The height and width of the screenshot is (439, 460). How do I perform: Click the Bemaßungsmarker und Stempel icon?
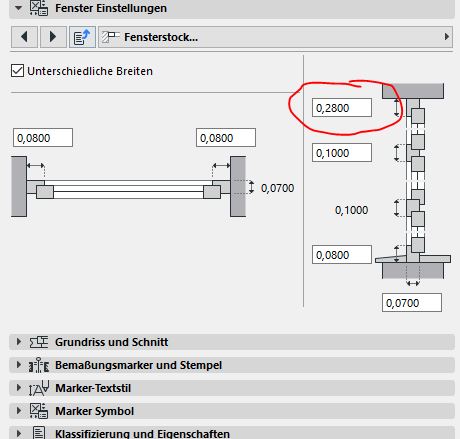[x=39, y=365]
